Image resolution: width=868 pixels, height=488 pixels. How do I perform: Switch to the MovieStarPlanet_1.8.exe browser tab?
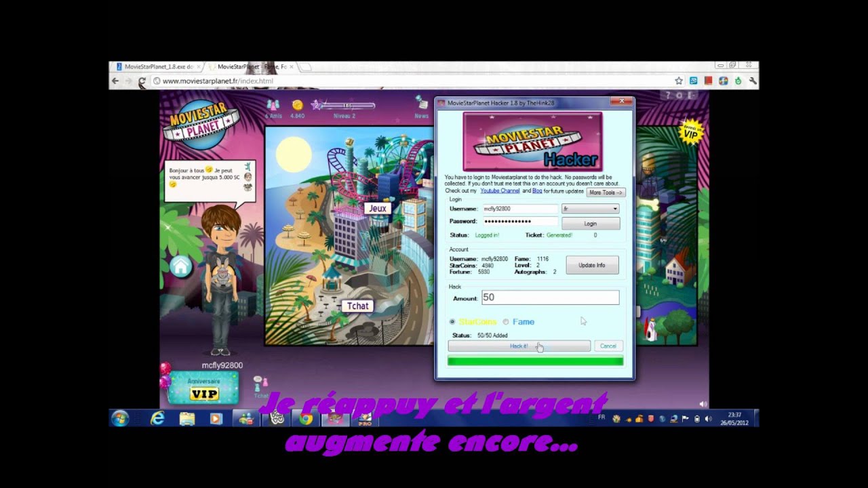coord(158,67)
